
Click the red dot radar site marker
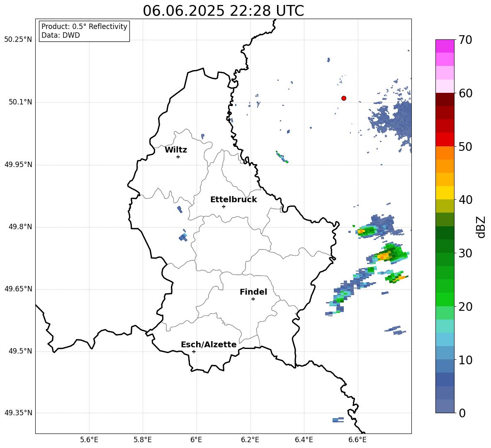coord(344,98)
